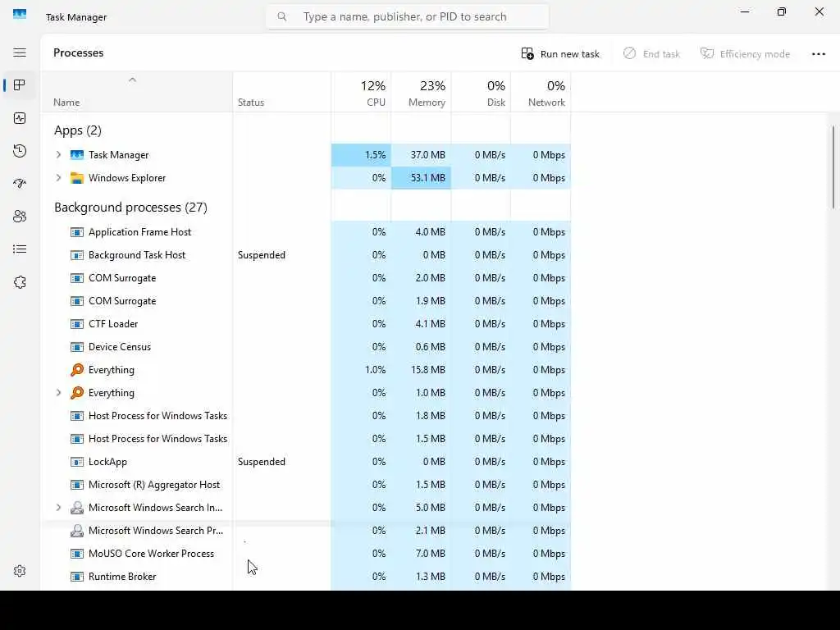Image resolution: width=840 pixels, height=630 pixels.
Task: Click the Task Manager process icon
Action: [77, 155]
